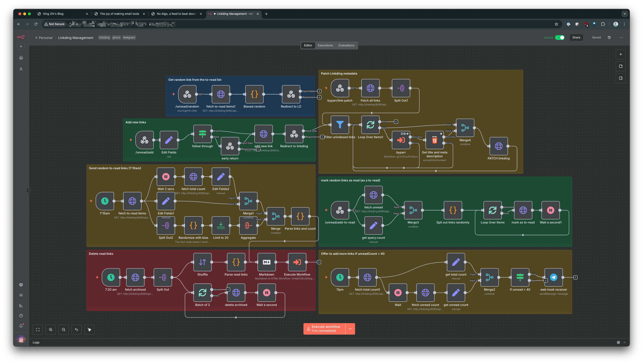This screenshot has width=643, height=364.
Task: Click the Biased random code node
Action: (254, 94)
